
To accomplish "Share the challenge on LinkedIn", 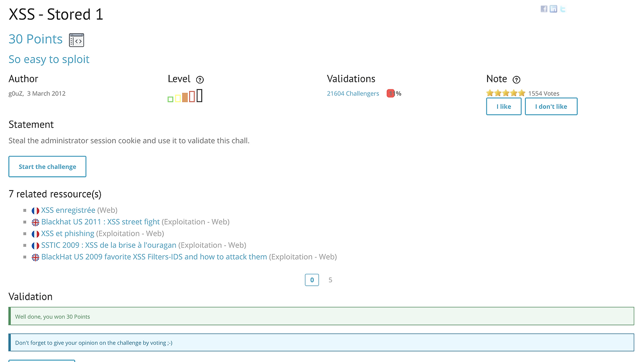I will click(x=553, y=9).
